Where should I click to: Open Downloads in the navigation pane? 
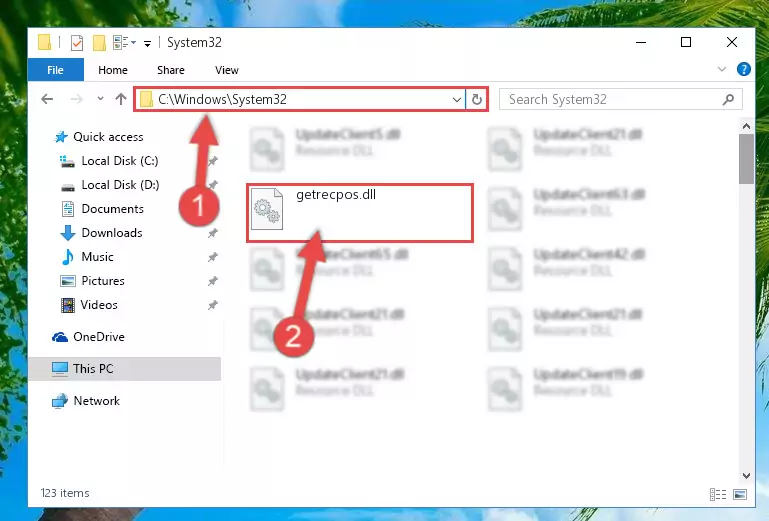point(112,233)
